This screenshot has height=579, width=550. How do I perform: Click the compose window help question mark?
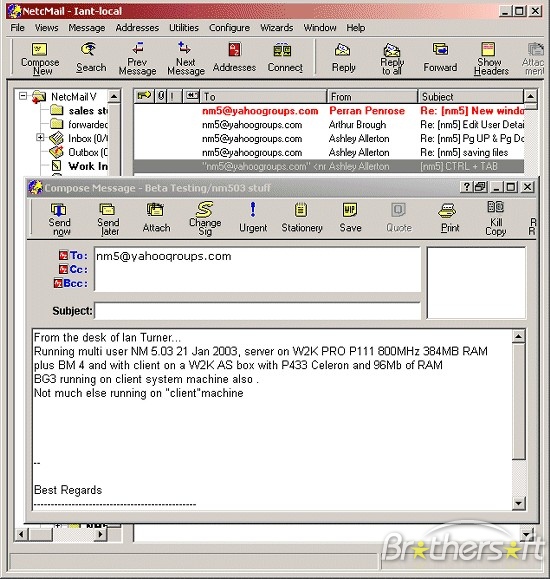click(x=467, y=187)
